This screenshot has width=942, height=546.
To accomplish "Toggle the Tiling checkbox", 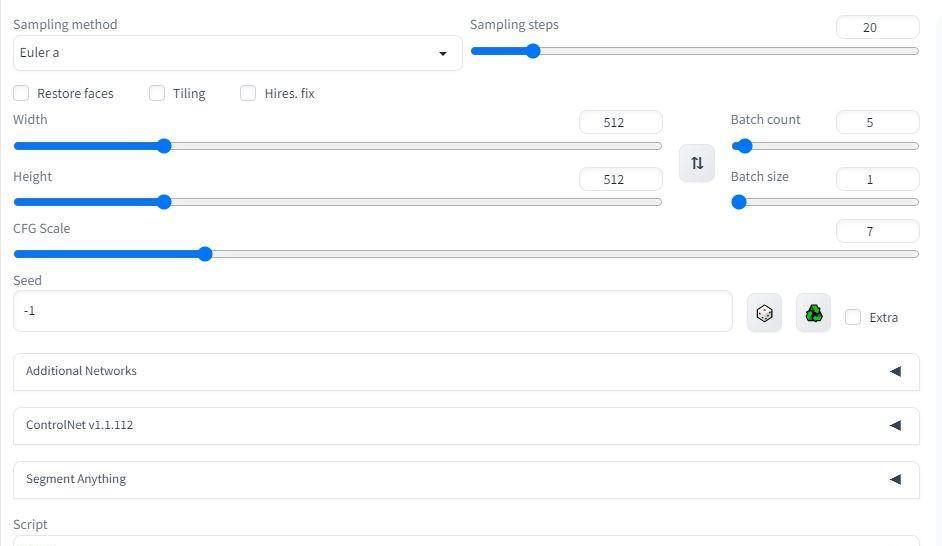I will (x=157, y=93).
